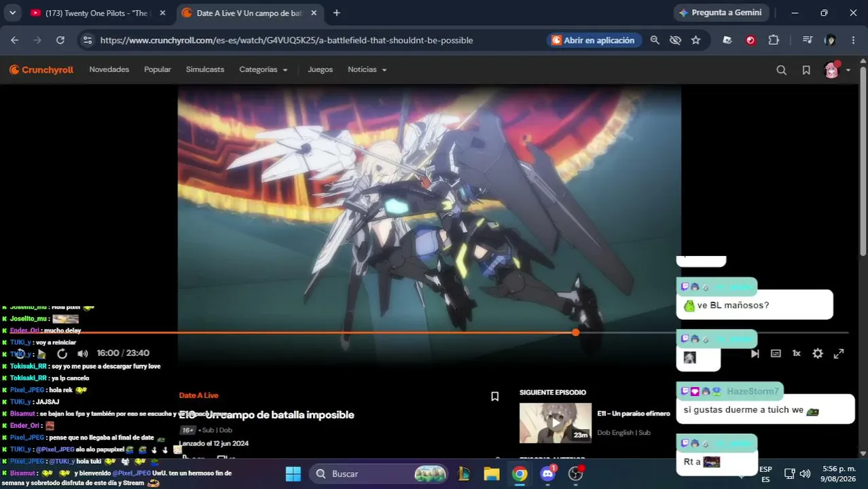The height and width of the screenshot is (489, 868).
Task: Open the Novedades page
Action: [109, 69]
